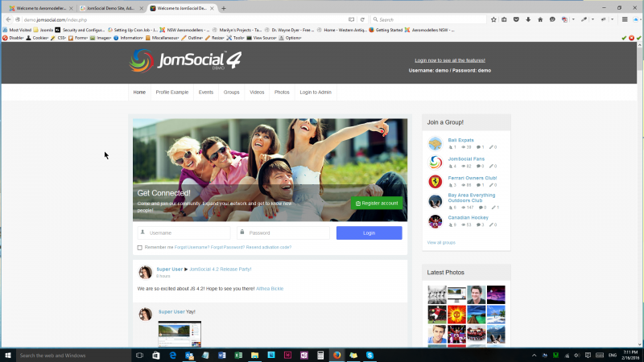Reload the page with the refresh icon
The height and width of the screenshot is (362, 644).
[x=362, y=19]
